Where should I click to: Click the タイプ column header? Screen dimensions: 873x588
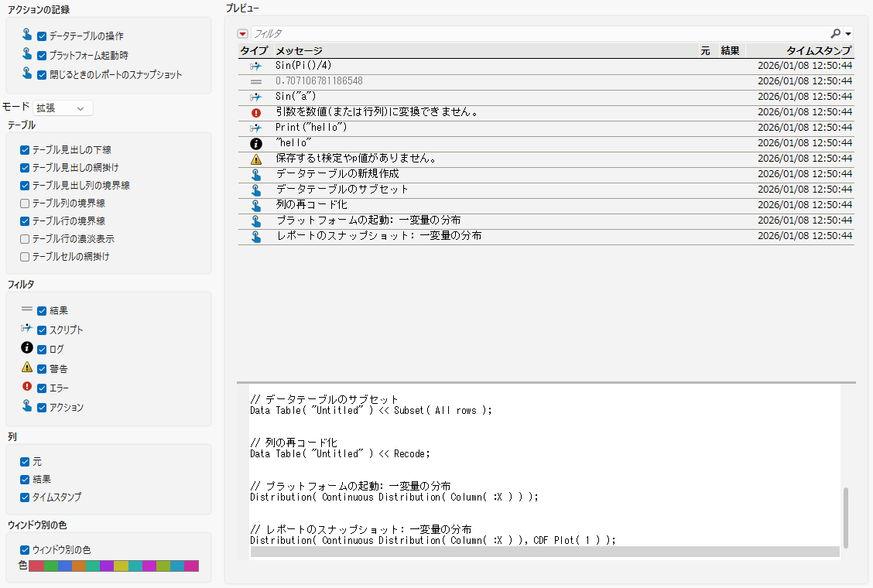coord(254,50)
